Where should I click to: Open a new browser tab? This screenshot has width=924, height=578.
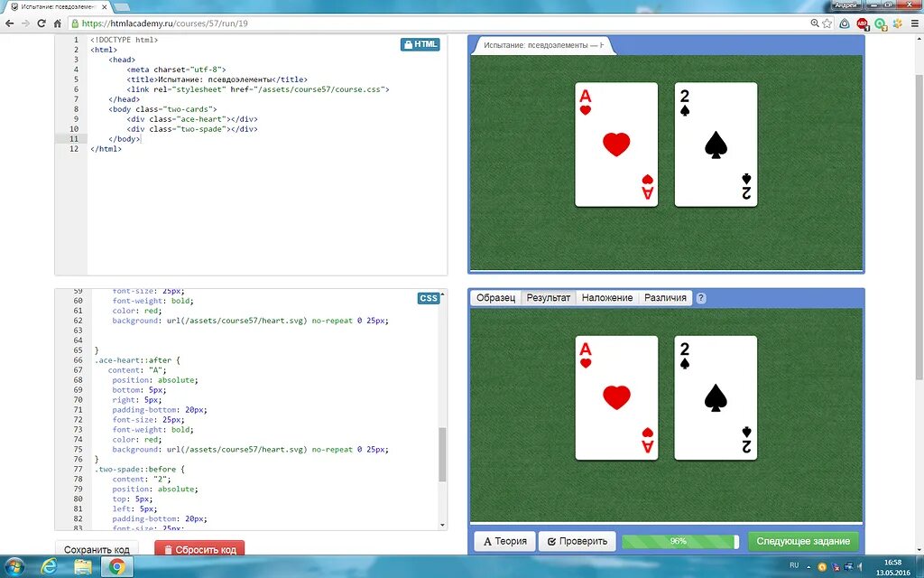click(x=122, y=6)
